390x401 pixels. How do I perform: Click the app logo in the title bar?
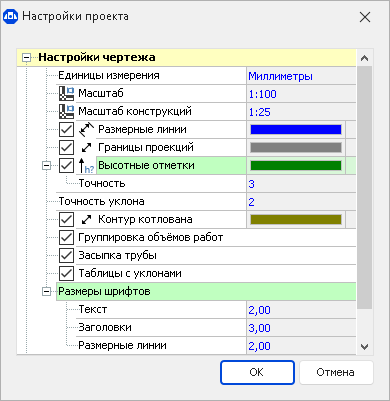pyautogui.click(x=10, y=17)
